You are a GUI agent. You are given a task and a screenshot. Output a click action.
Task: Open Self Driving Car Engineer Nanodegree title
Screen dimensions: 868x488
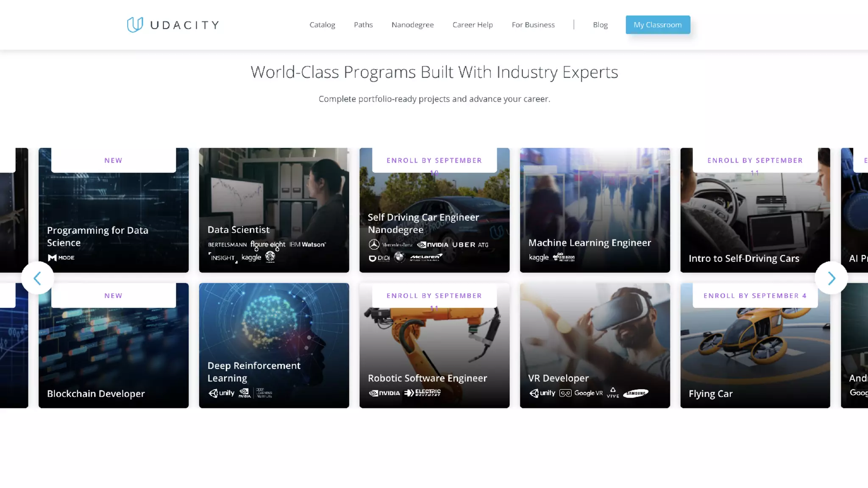click(423, 223)
